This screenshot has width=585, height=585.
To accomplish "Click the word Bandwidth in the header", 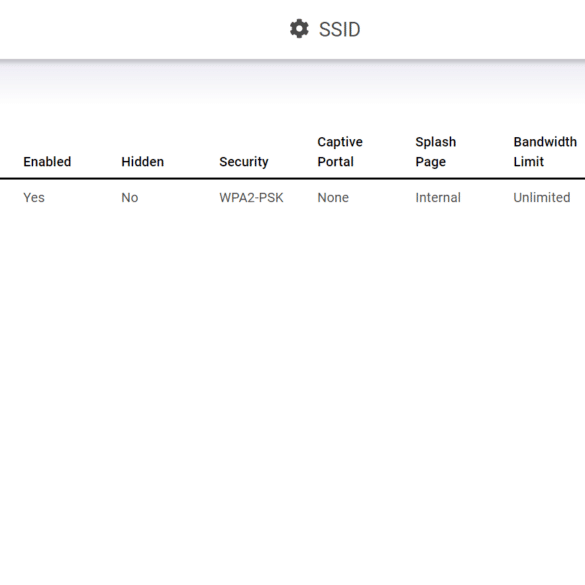I will (545, 142).
